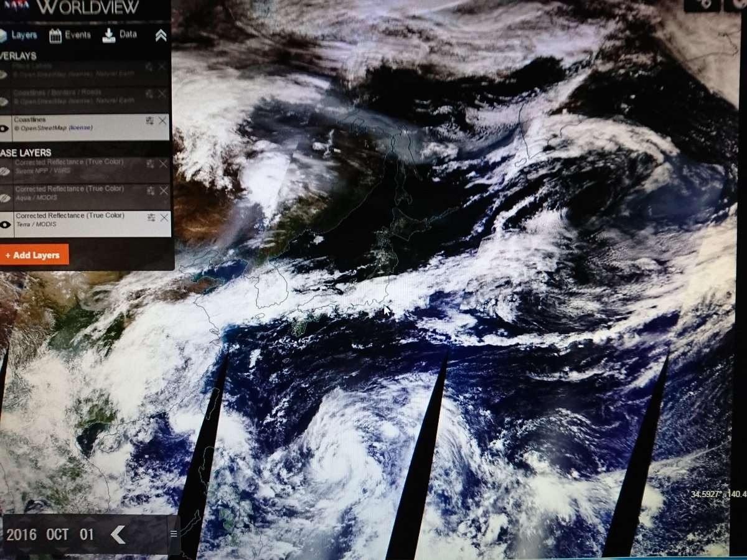Select the month OCT field
Screen dimensions: 747x560
57,534
